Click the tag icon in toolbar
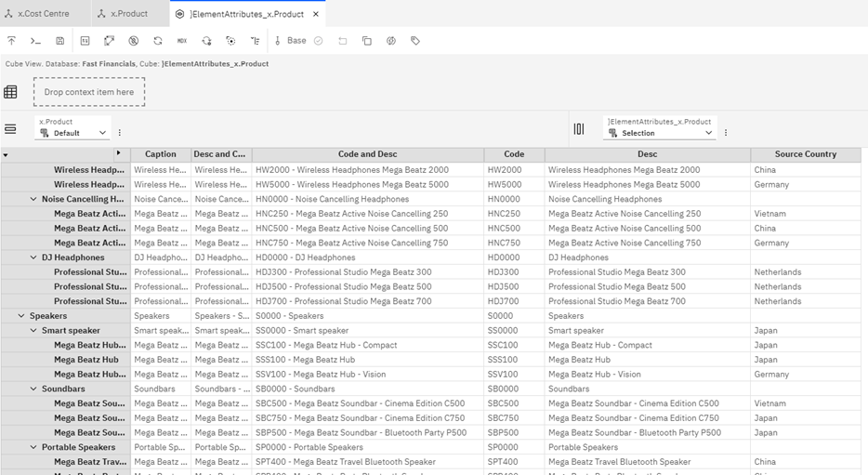 click(415, 40)
